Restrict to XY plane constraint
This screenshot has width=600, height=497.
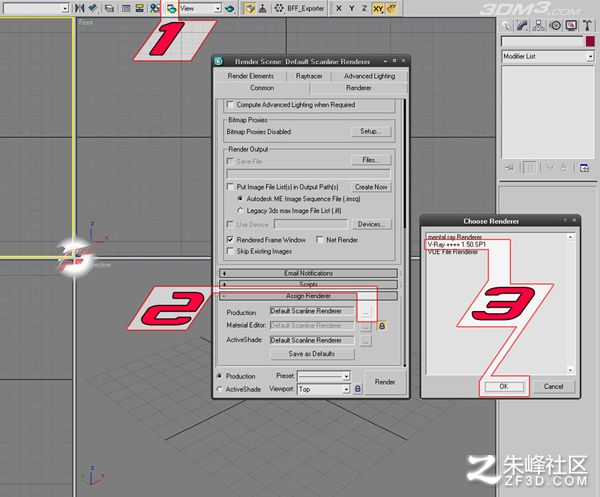coord(378,8)
